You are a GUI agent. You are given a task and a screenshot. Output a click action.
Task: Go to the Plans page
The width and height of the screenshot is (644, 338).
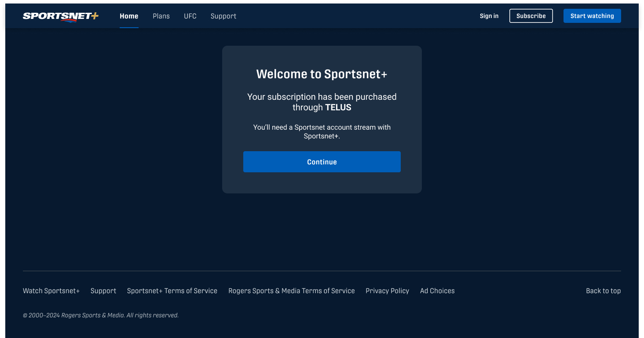click(x=161, y=16)
